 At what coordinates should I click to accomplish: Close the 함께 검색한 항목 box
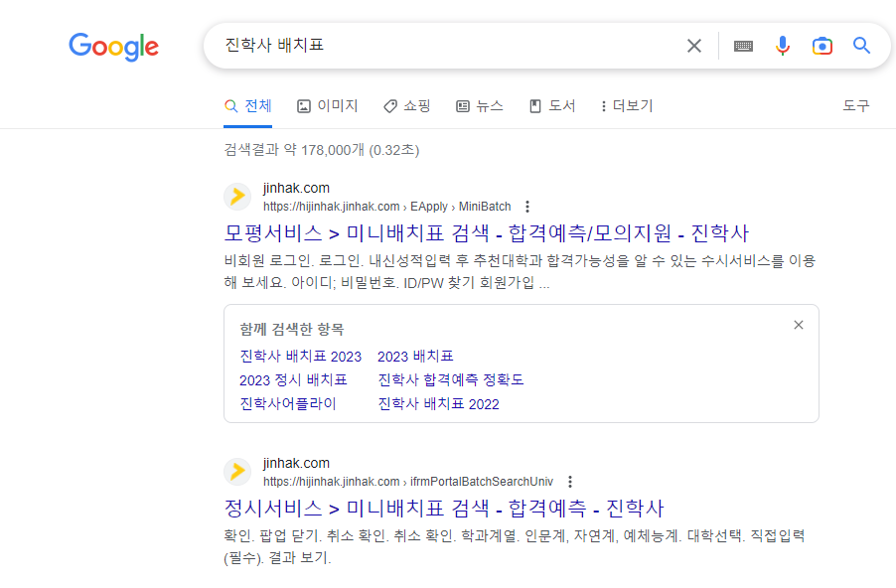point(799,325)
